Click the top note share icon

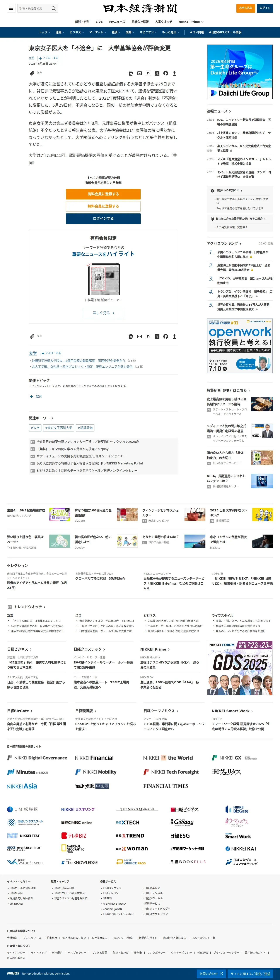[x=148, y=73]
